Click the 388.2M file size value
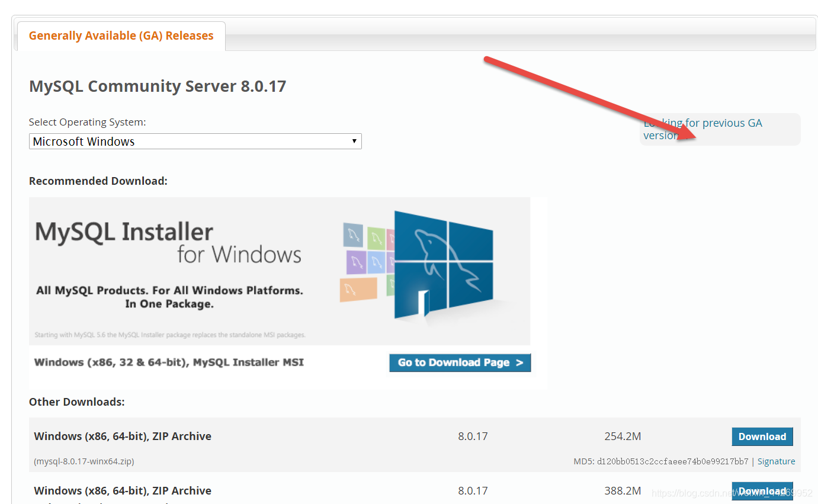 623,491
